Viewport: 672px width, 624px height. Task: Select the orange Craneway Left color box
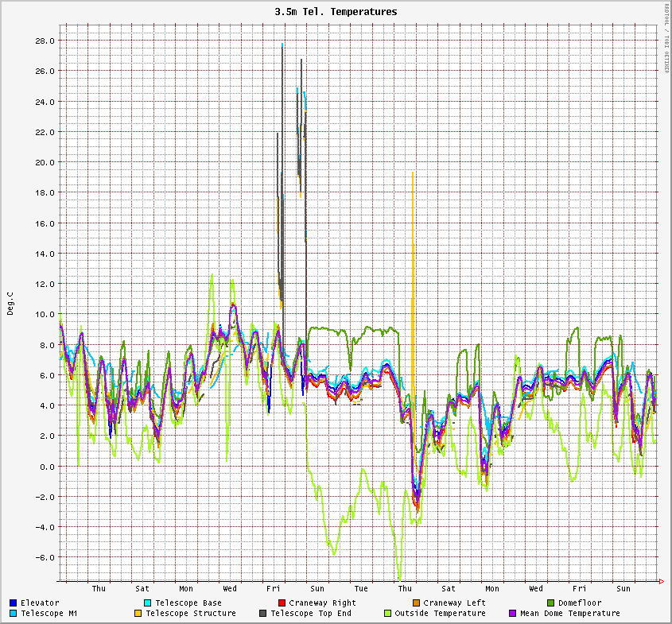416,603
